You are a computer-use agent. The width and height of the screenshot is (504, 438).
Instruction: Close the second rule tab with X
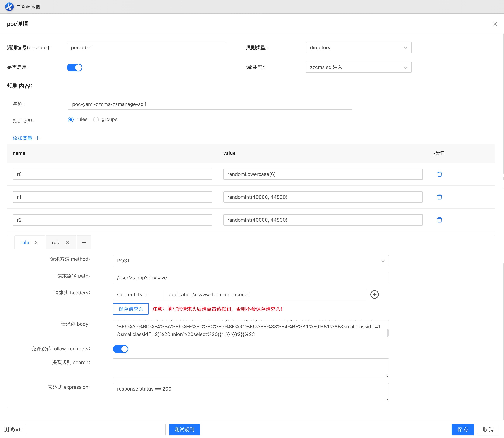[67, 242]
